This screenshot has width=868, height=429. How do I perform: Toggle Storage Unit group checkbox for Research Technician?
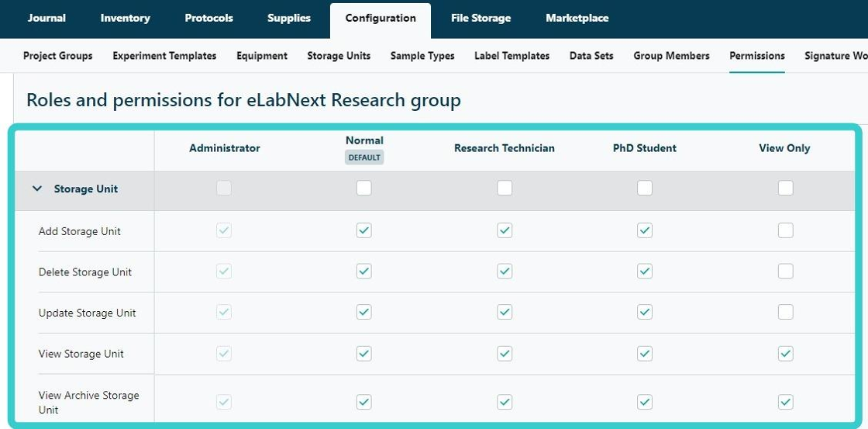tap(505, 188)
